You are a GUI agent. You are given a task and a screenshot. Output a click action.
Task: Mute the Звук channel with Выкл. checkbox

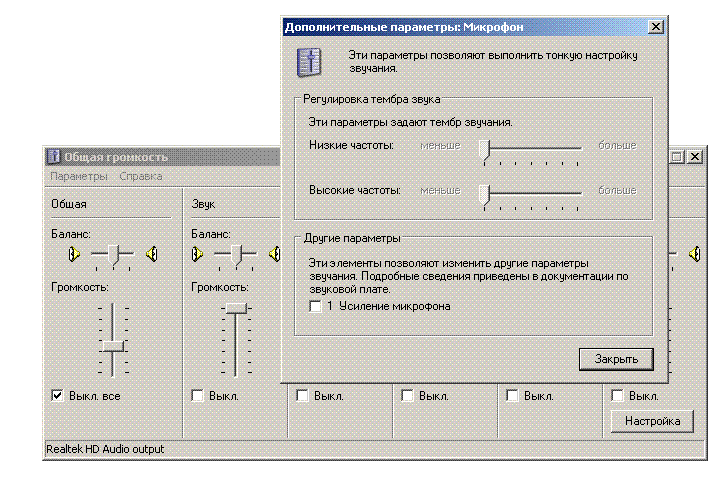coord(198,396)
